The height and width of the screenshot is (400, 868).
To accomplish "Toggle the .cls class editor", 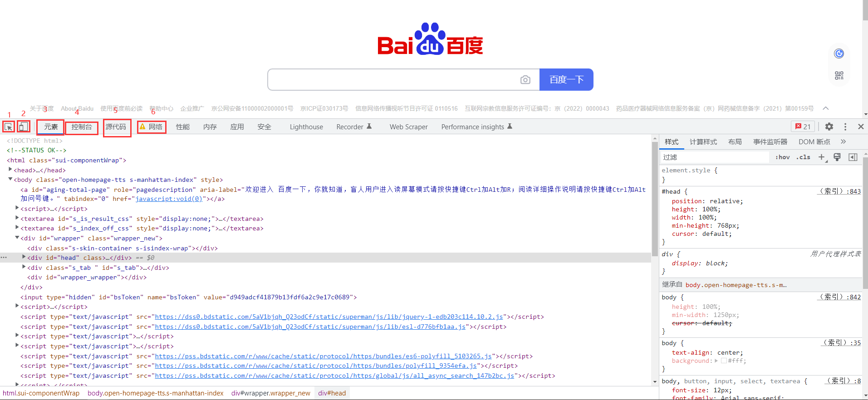I will click(803, 157).
